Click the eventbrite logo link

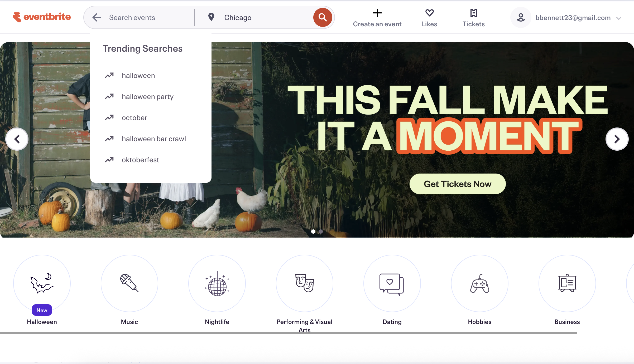[42, 17]
